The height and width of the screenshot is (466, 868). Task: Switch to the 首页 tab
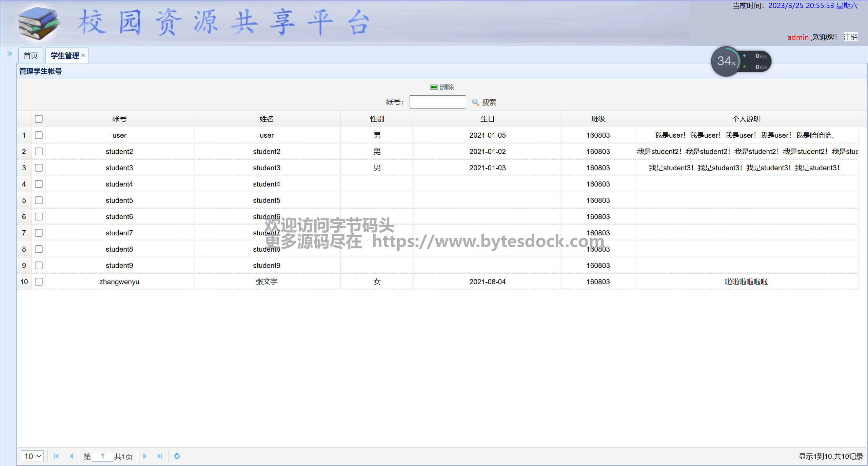click(x=31, y=55)
